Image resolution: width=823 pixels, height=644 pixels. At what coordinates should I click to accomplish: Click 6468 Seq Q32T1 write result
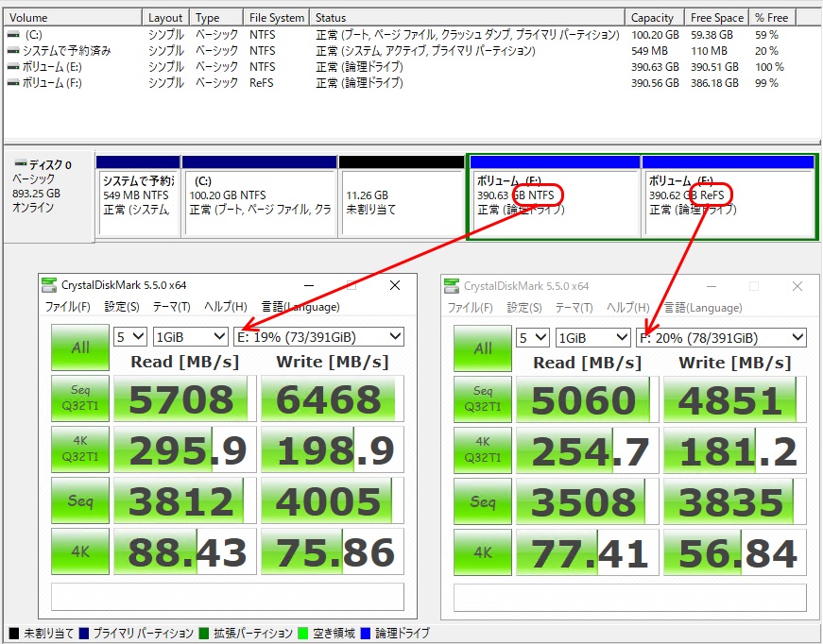tap(333, 398)
